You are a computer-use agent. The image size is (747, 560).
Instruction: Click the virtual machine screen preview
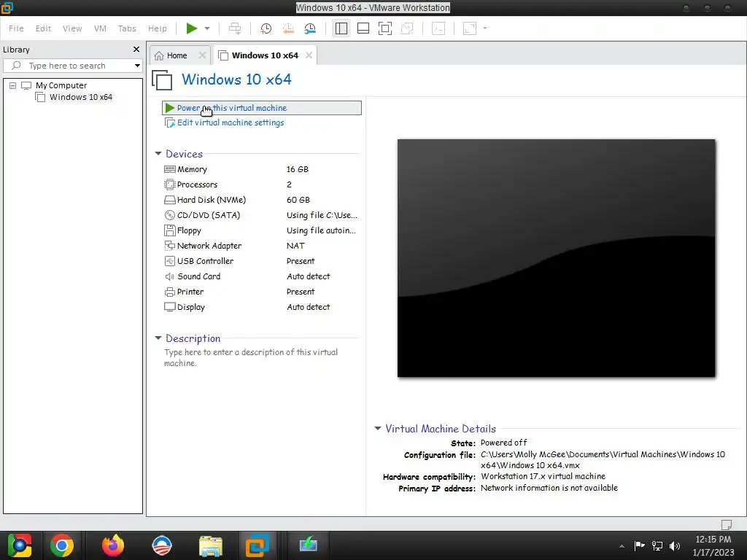(556, 258)
